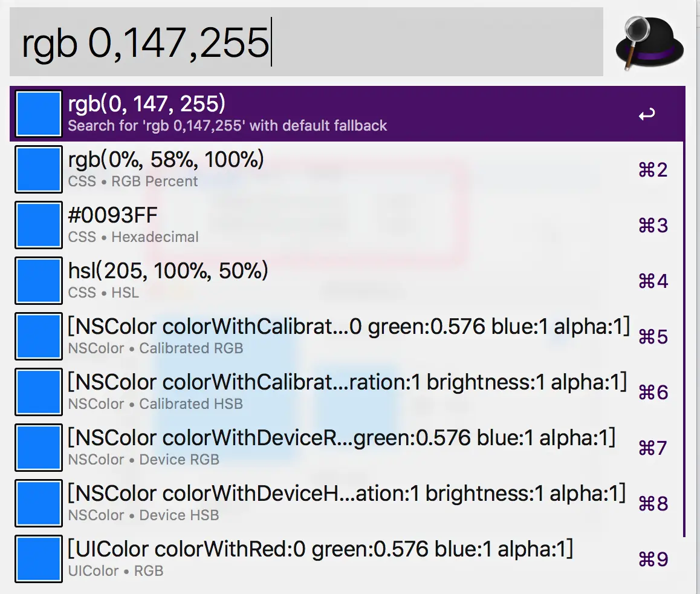Click the ⌘5 shortcut label
The height and width of the screenshot is (594, 700).
(x=653, y=337)
